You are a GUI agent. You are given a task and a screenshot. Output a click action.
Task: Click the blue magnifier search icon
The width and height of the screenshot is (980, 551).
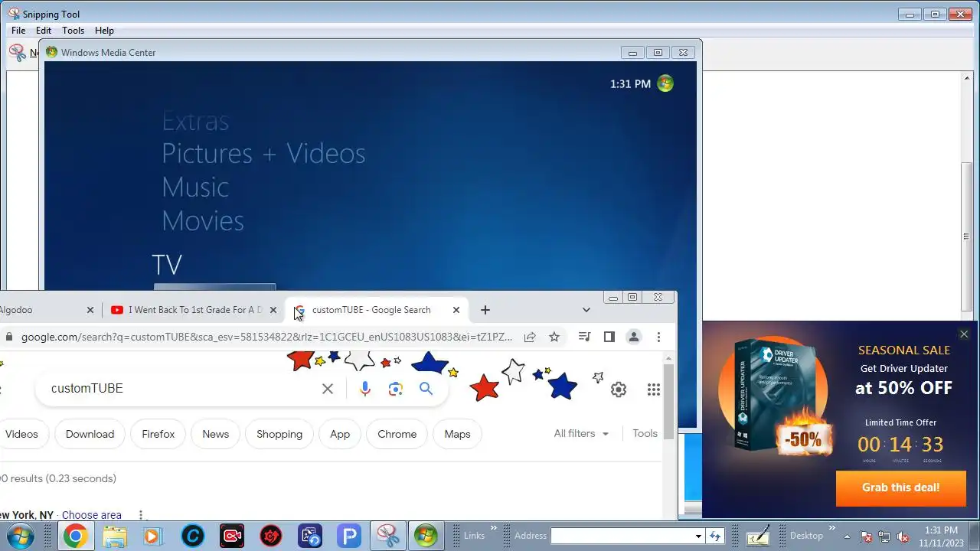tap(426, 389)
